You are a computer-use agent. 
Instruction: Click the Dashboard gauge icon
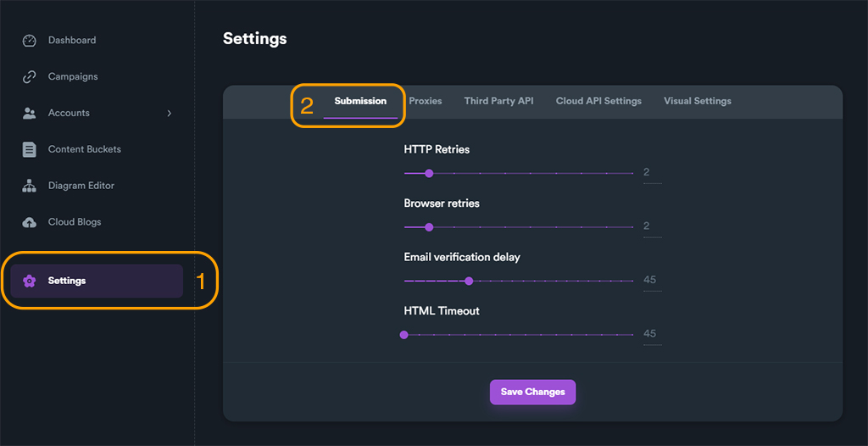(x=30, y=41)
